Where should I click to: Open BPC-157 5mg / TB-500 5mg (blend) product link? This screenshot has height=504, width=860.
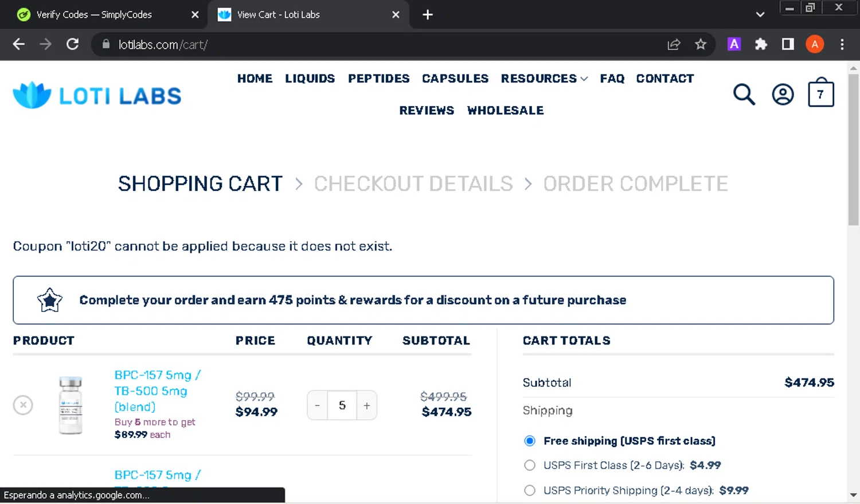158,391
